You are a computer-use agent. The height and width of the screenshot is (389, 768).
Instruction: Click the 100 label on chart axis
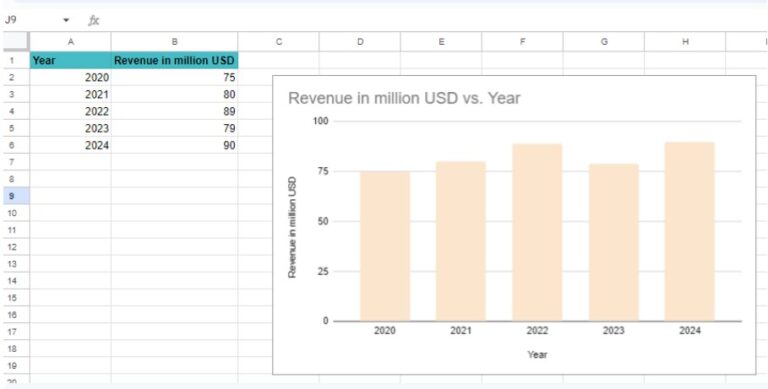coord(321,121)
